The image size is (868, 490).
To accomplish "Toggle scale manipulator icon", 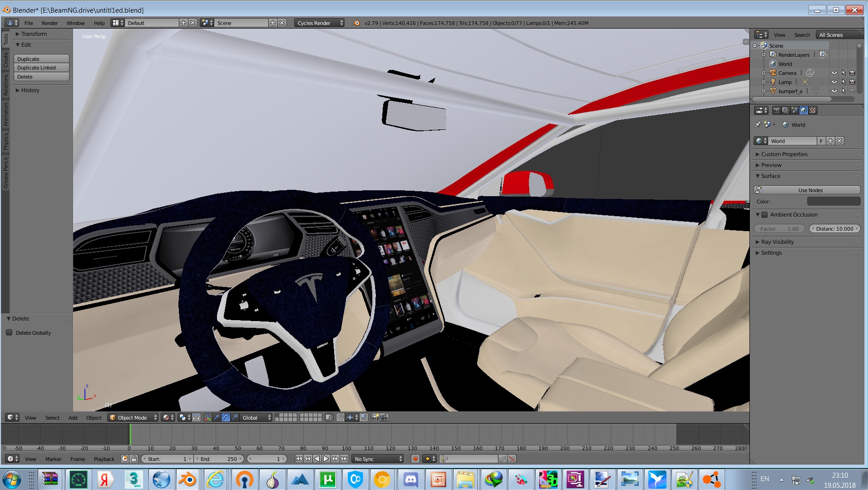I will pyautogui.click(x=235, y=417).
